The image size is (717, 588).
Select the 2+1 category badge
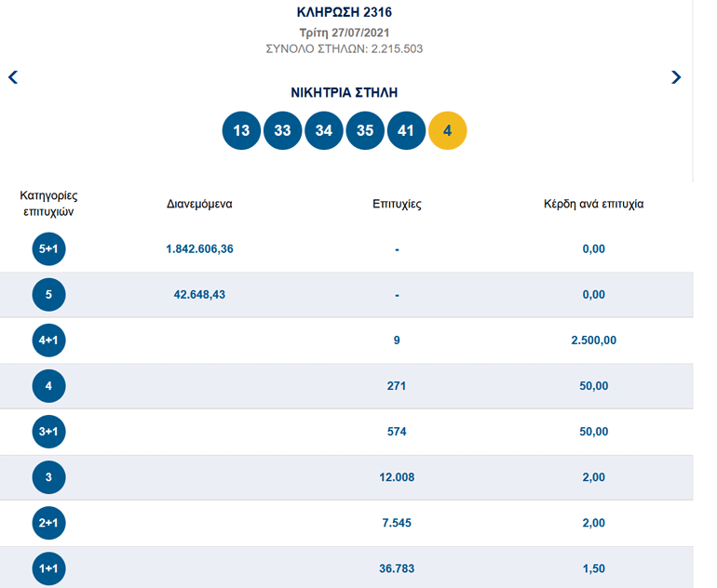[48, 523]
